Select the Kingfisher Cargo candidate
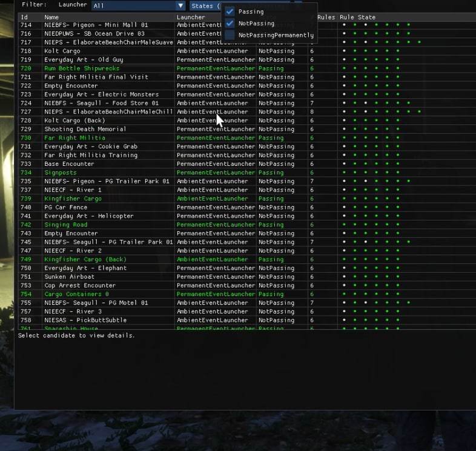 point(73,199)
